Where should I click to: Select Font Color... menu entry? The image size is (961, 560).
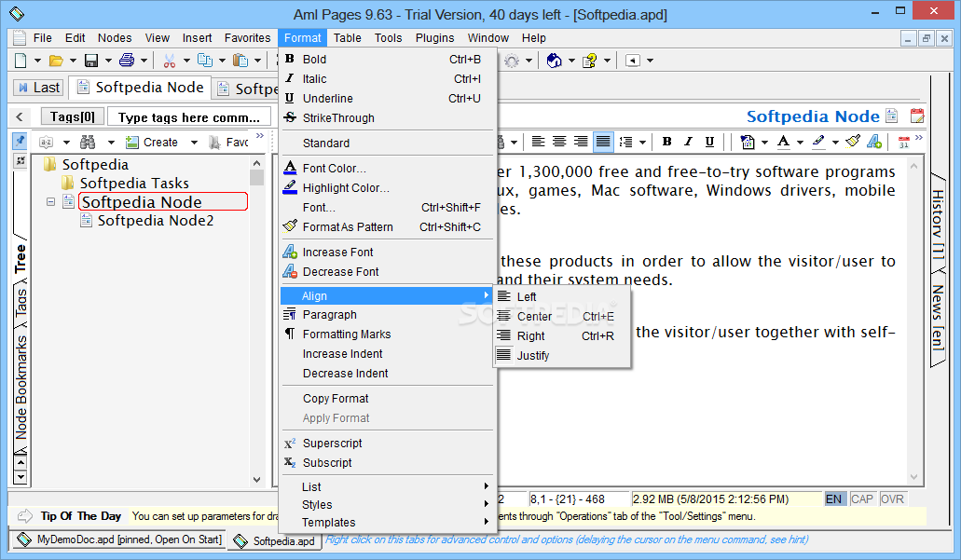pyautogui.click(x=388, y=168)
